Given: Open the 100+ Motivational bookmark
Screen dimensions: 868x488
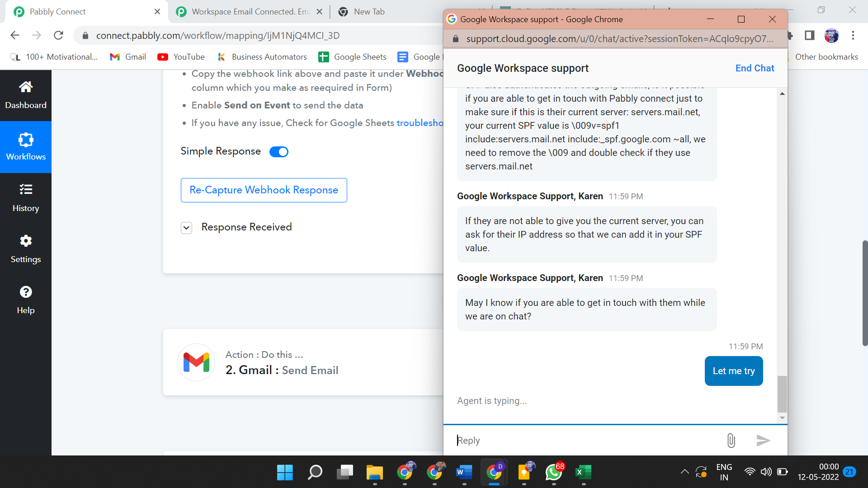Looking at the screenshot, I should 54,57.
